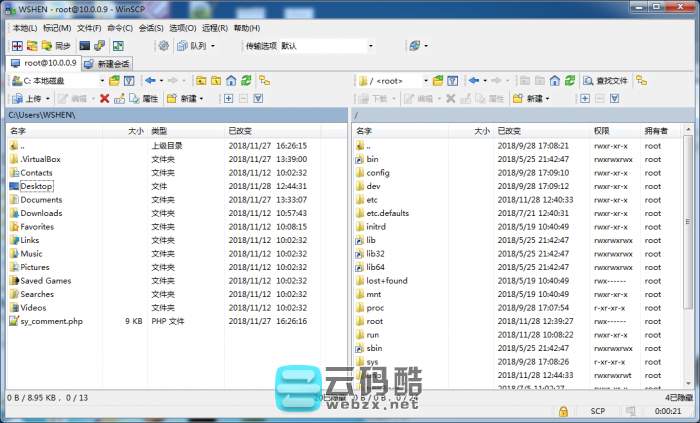This screenshot has height=423, width=700.
Task: Open the 命令(C) menu
Action: (120, 28)
